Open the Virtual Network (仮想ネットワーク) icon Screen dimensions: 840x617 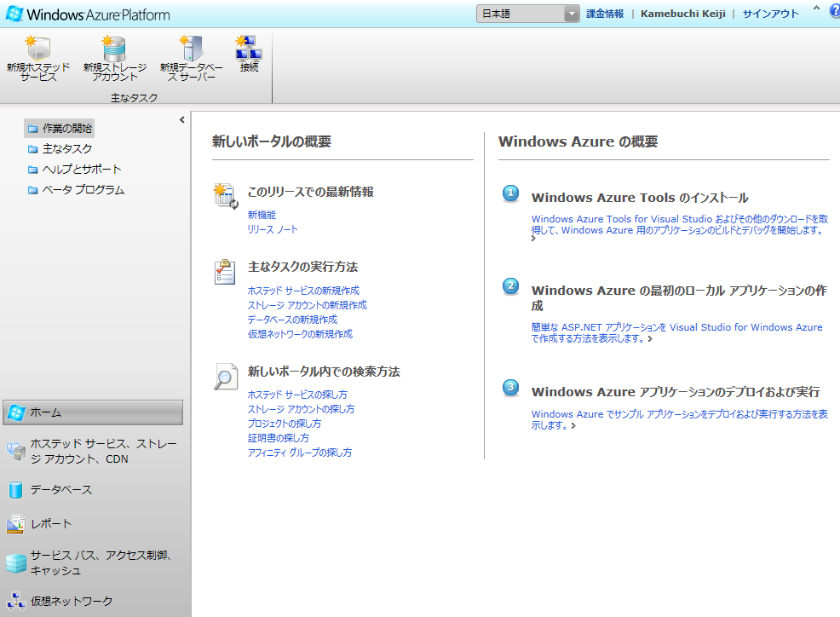point(15,601)
